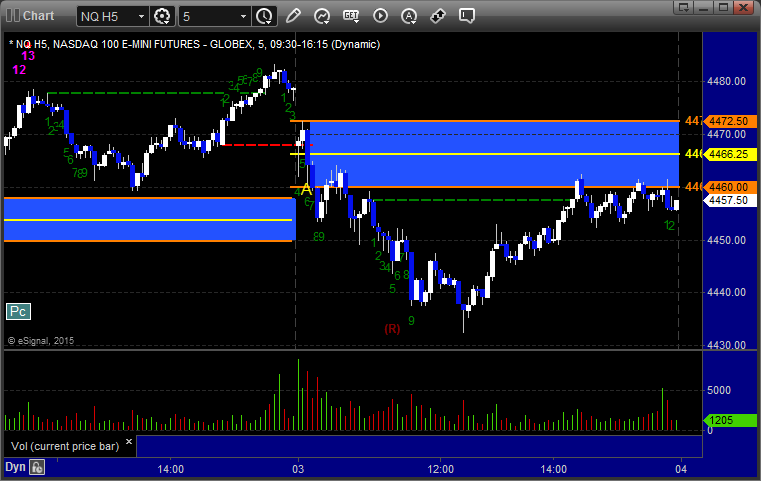Open the alerts circled-A menu
This screenshot has width=761, height=481.
click(x=409, y=16)
